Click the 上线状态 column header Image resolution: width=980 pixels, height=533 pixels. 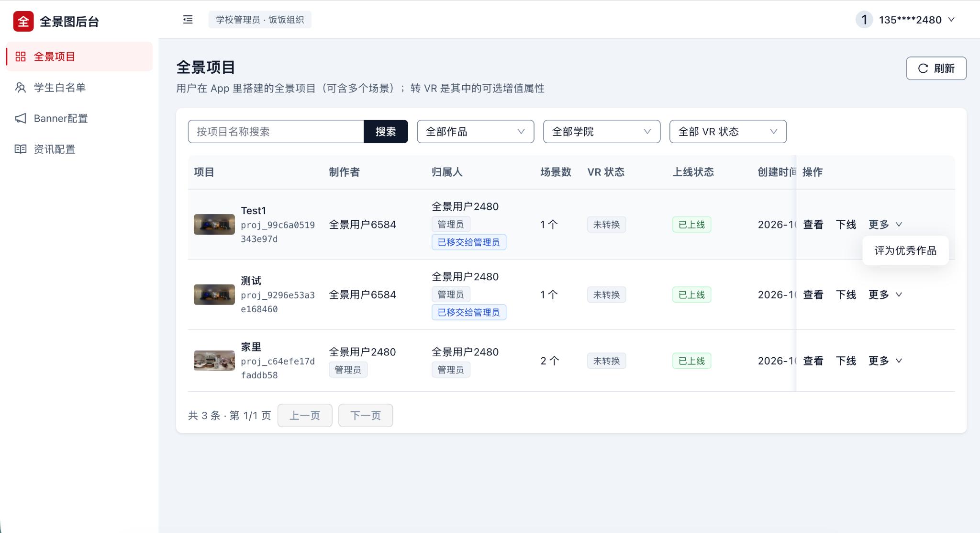tap(693, 172)
